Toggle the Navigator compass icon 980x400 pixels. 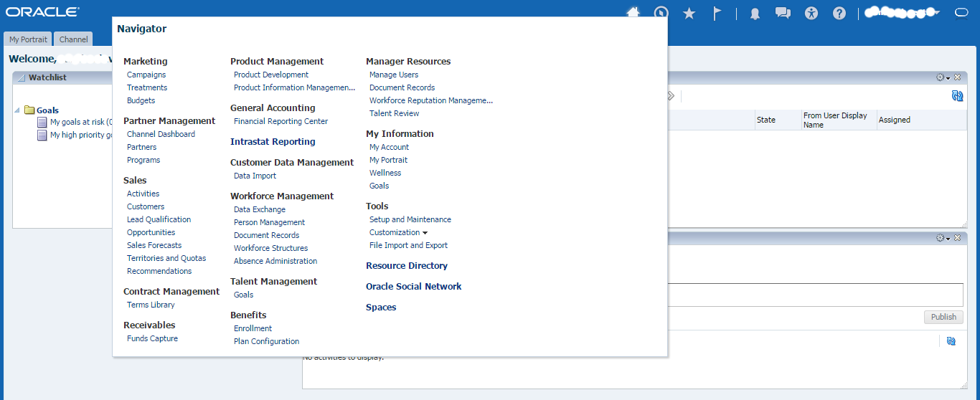[661, 13]
